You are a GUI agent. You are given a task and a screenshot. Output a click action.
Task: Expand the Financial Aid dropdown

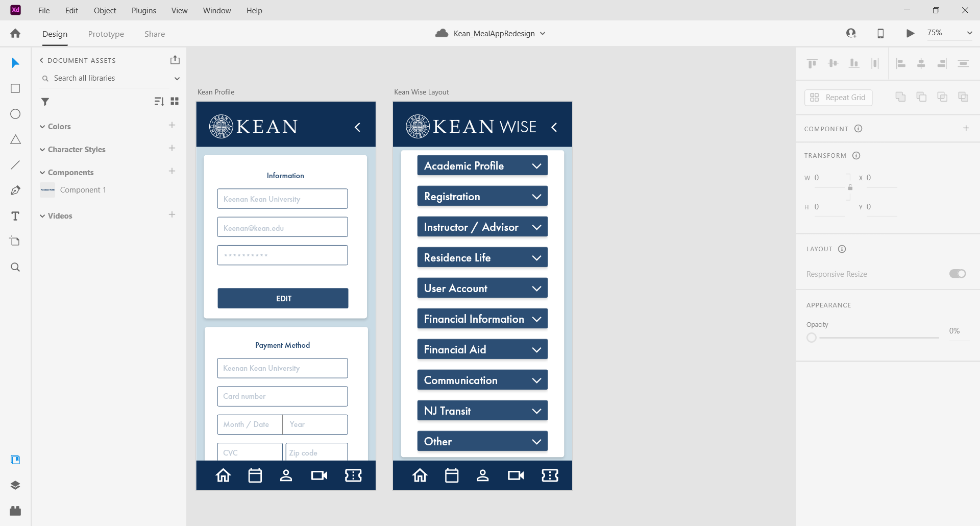pyautogui.click(x=536, y=350)
